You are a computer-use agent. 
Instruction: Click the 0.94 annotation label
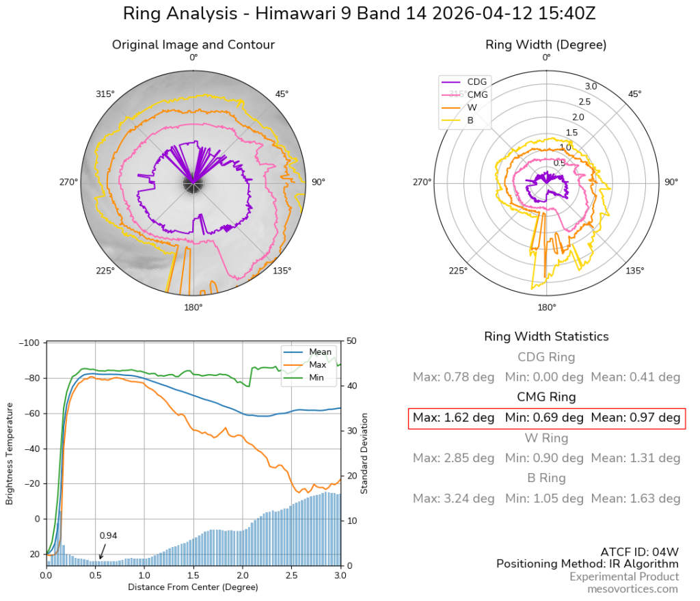pyautogui.click(x=108, y=535)
